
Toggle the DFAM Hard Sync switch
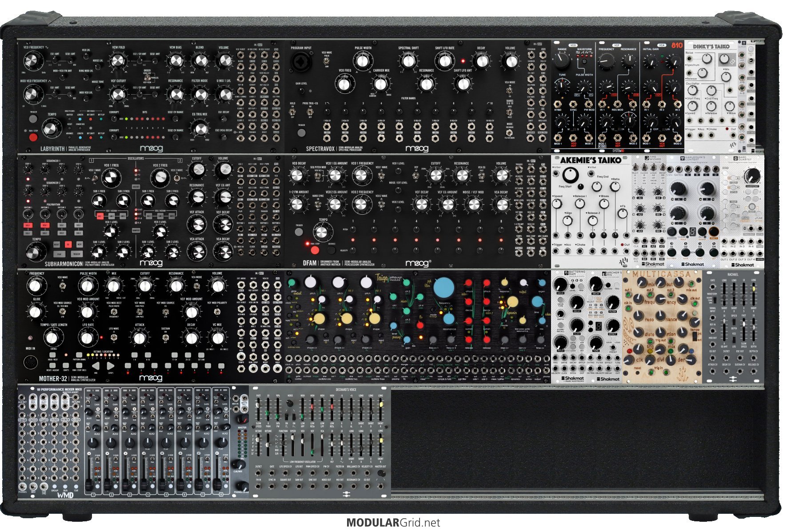[318, 204]
